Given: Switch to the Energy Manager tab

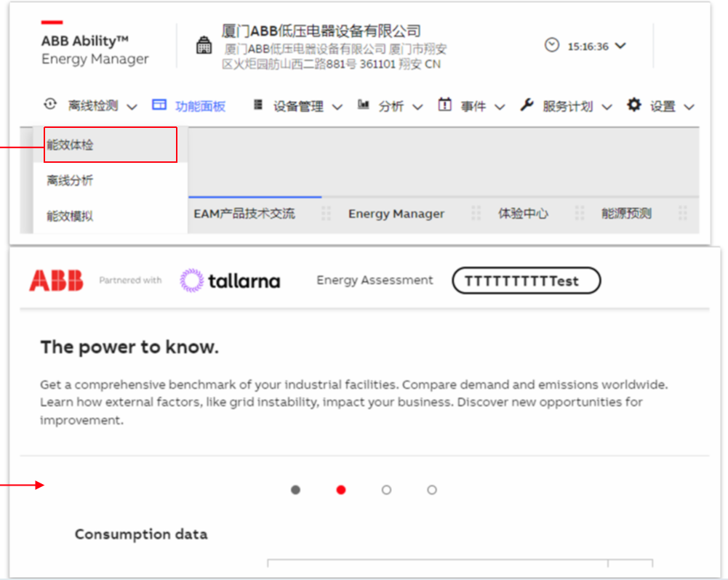Looking at the screenshot, I should pos(396,214).
